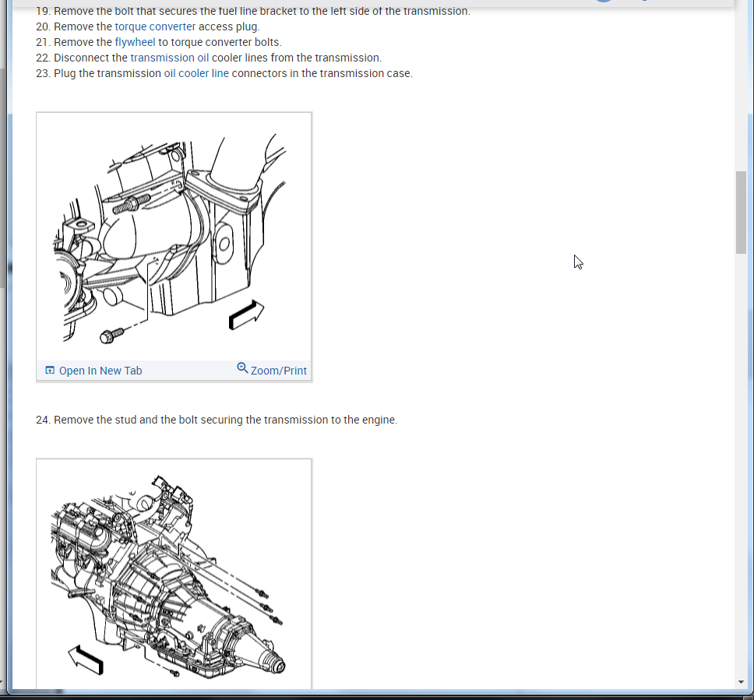
Task: Open the torque converter link
Action: (155, 26)
